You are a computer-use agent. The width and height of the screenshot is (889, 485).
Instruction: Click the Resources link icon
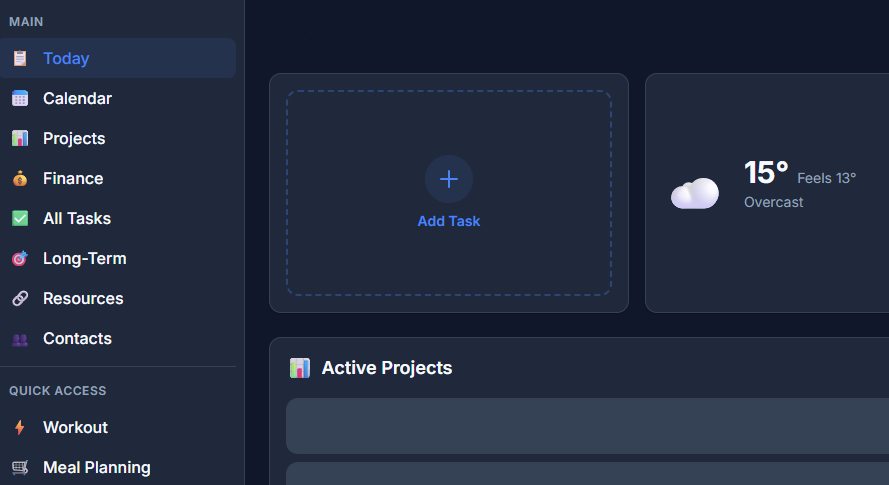click(20, 298)
